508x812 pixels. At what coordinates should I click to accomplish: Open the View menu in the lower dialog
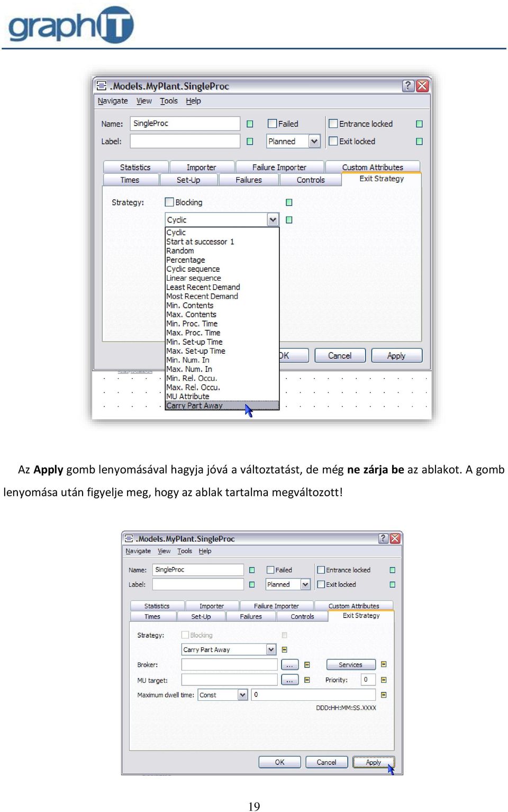click(x=164, y=551)
